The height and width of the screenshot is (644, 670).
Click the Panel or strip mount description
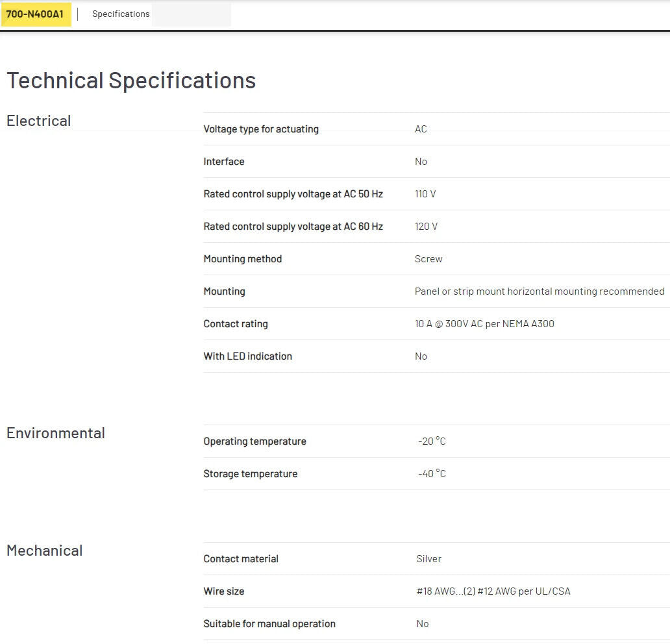[540, 291]
